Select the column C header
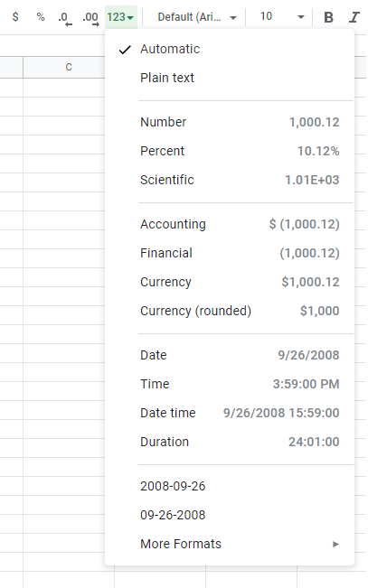 (64, 67)
